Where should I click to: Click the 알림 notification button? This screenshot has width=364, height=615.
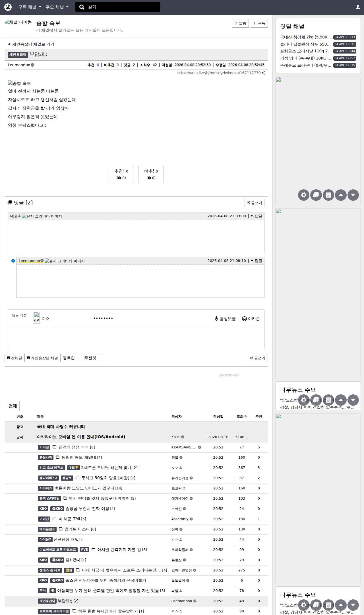click(240, 23)
